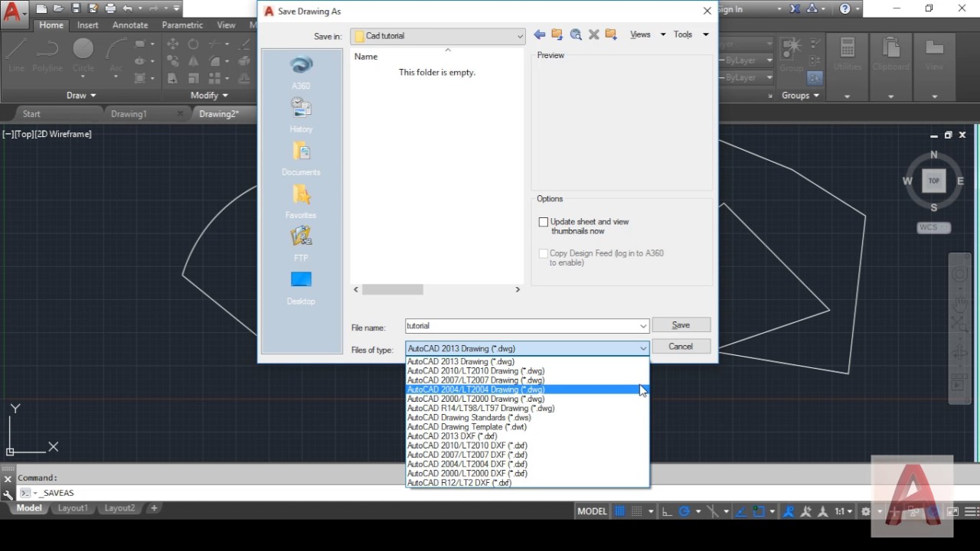
Task: Open the Layout2 tab
Action: point(119,508)
